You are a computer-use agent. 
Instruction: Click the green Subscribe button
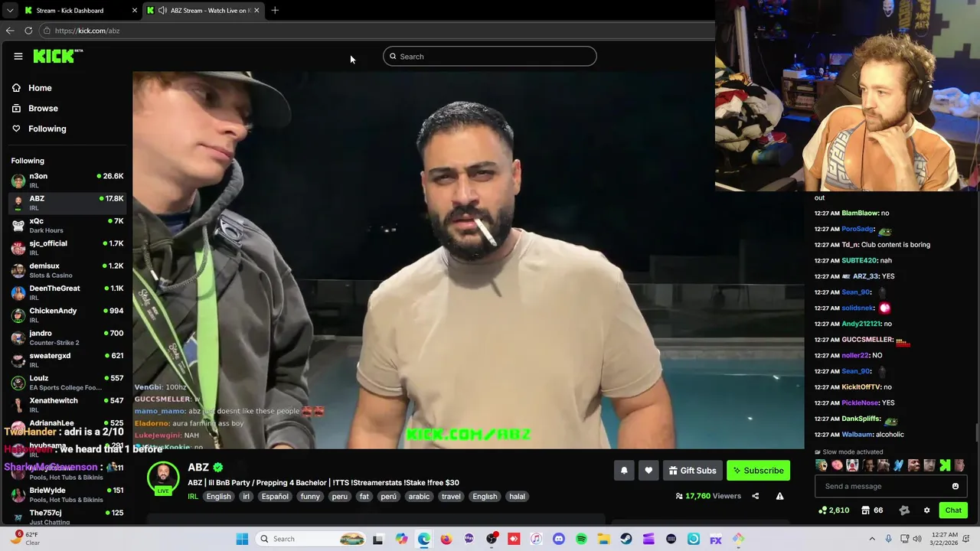[758, 471]
